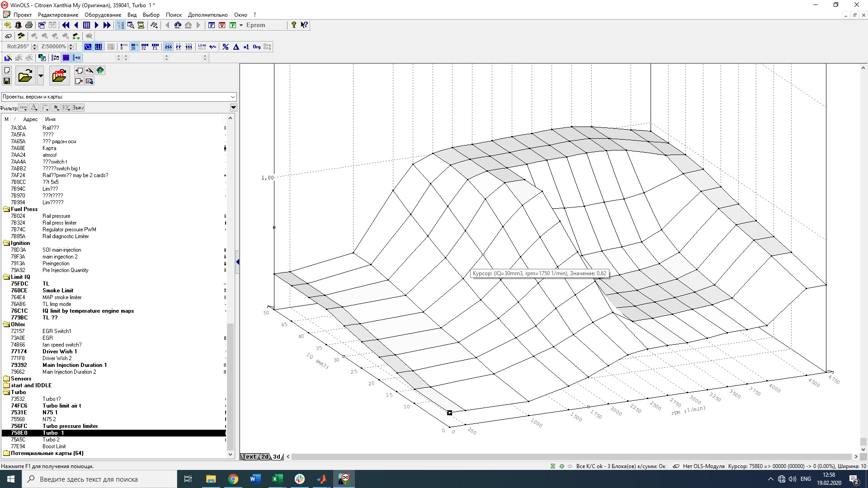Image resolution: width=868 pixels, height=488 pixels.
Task: Toggle 16-bit data display
Action: click(x=134, y=47)
